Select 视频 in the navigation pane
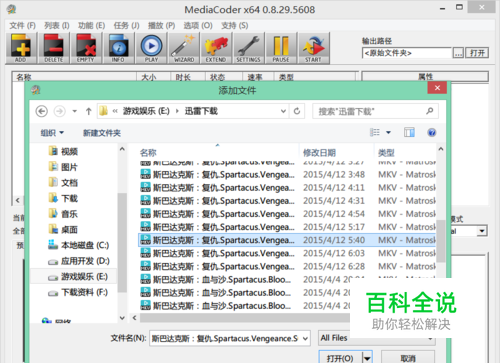Image resolution: width=500 pixels, height=363 pixels. click(x=63, y=151)
